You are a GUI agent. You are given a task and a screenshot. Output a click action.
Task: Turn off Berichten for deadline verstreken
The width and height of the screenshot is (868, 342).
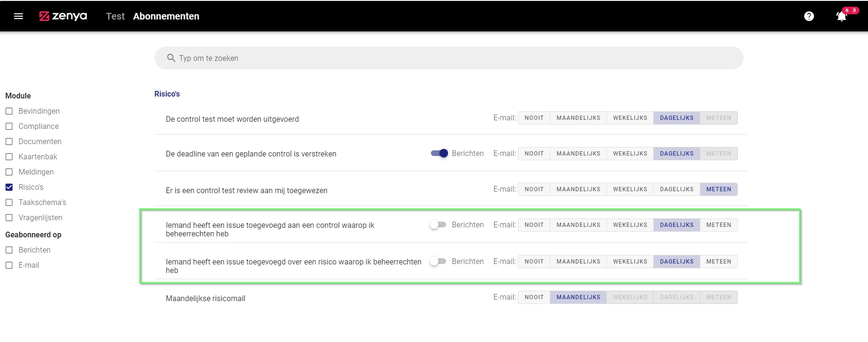(x=439, y=154)
